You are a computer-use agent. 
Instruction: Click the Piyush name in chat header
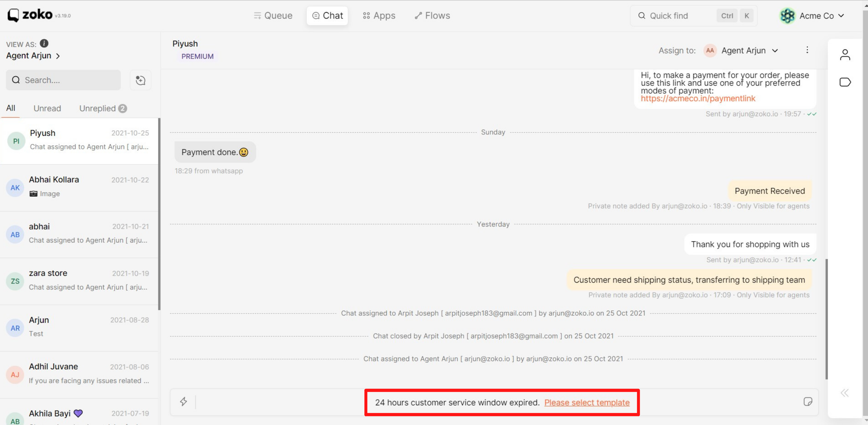click(185, 44)
